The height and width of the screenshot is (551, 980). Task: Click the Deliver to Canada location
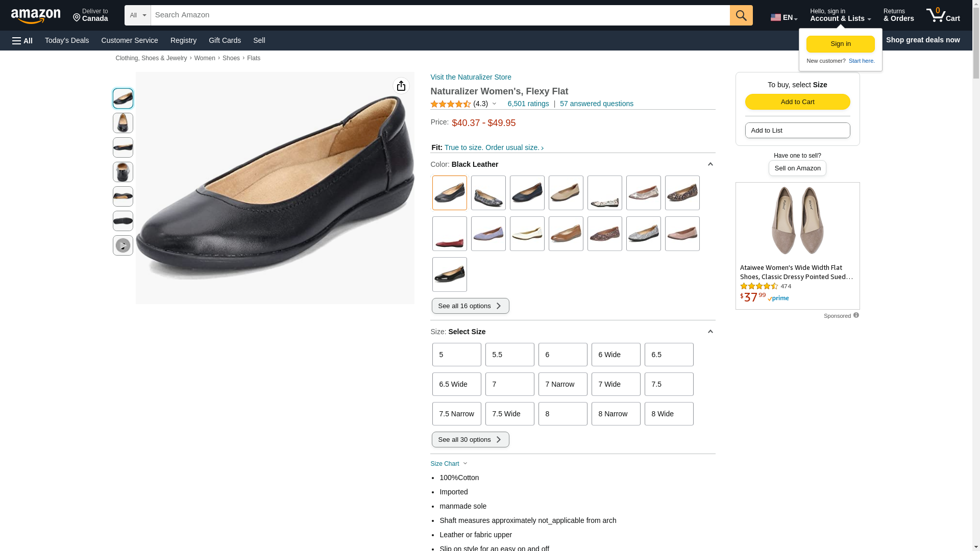coord(90,15)
